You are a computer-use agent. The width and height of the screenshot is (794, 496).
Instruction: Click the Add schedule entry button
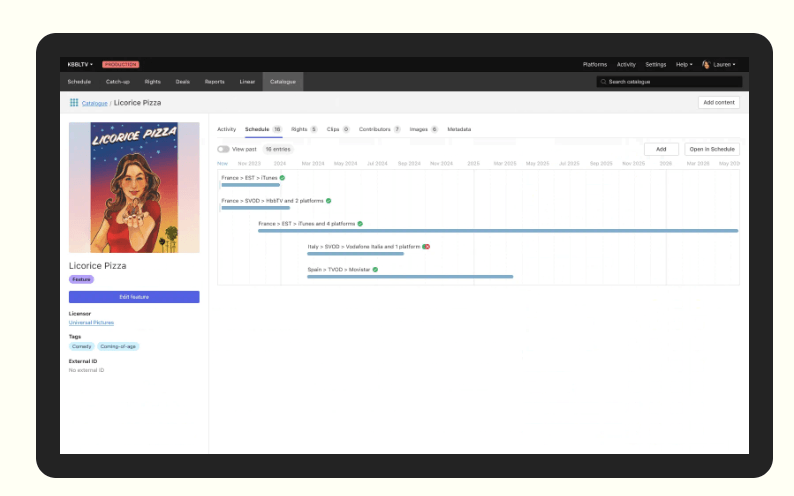coord(661,149)
